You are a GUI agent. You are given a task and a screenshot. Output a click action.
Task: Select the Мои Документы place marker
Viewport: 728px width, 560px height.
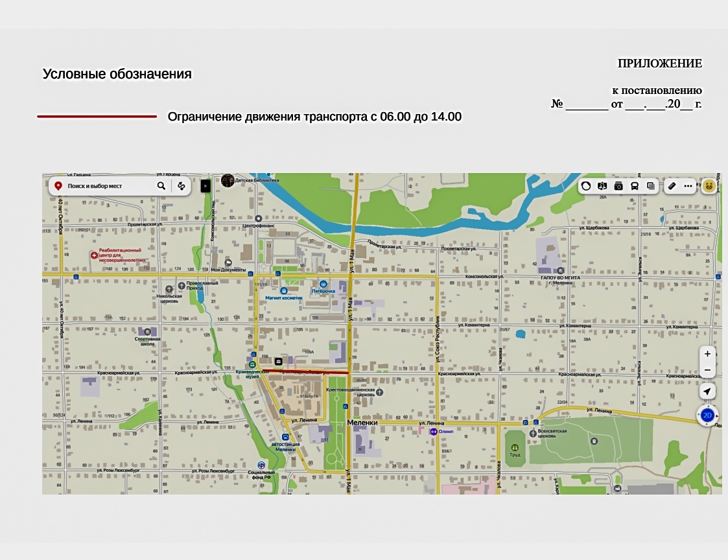[228, 262]
